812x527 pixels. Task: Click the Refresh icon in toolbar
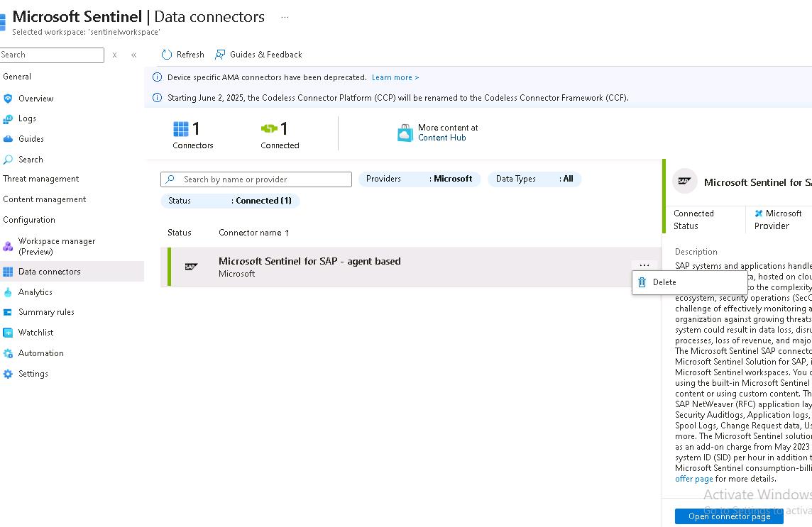pyautogui.click(x=167, y=55)
